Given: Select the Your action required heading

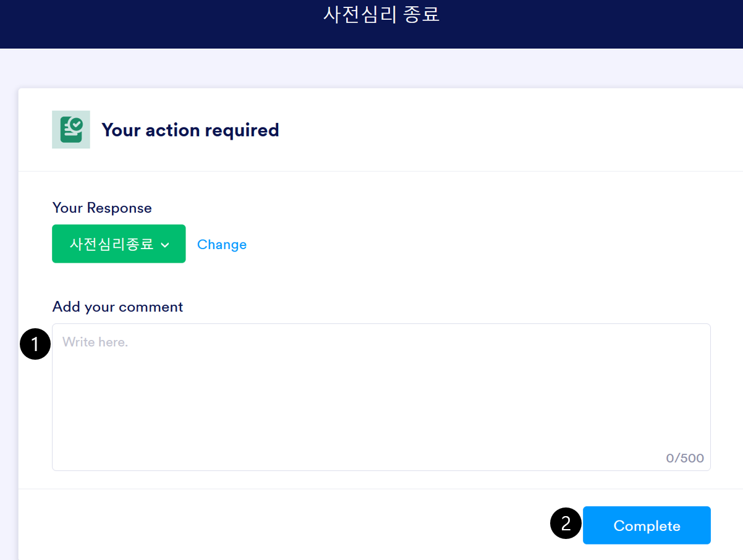Looking at the screenshot, I should tap(190, 130).
